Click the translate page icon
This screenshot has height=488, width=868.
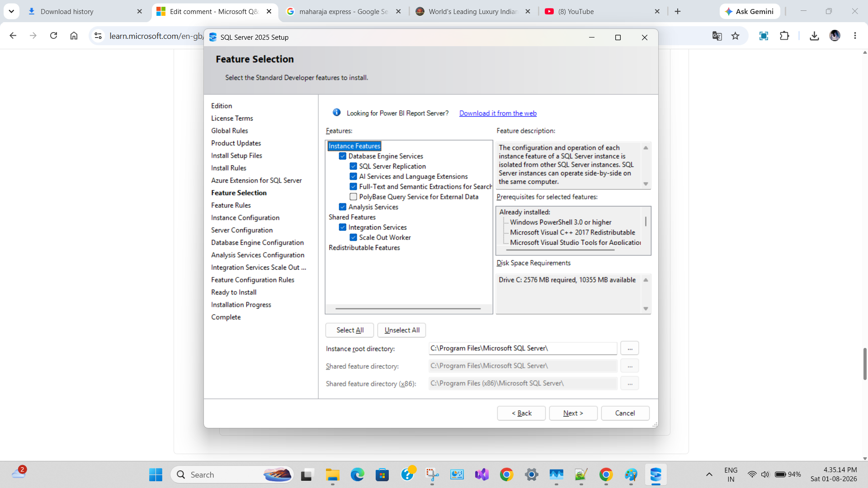click(x=717, y=36)
